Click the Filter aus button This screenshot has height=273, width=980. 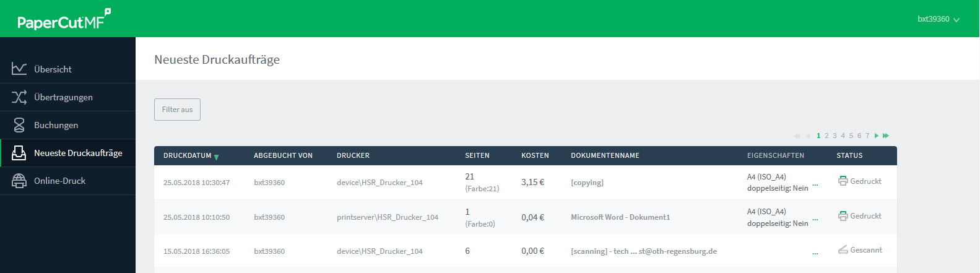tap(177, 110)
